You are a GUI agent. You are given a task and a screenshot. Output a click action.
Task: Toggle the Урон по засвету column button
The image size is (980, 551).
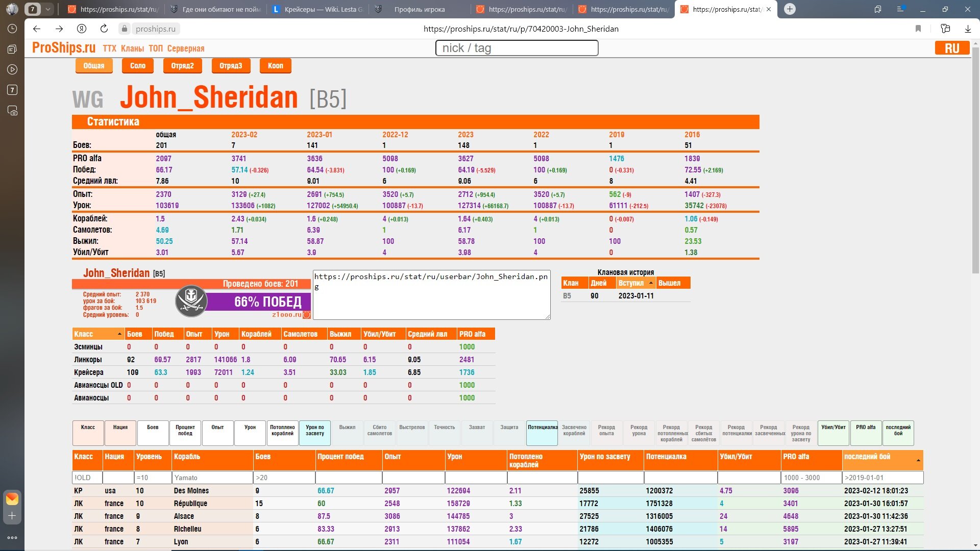[x=315, y=433]
